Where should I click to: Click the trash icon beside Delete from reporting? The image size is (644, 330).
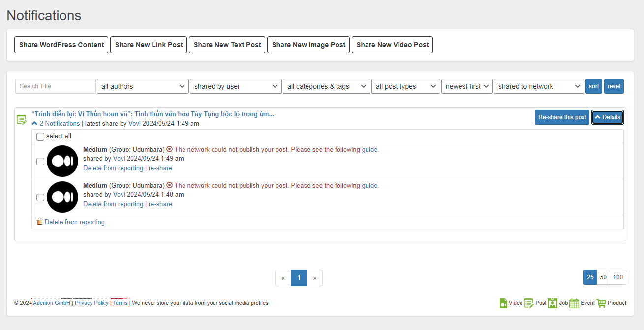click(40, 222)
